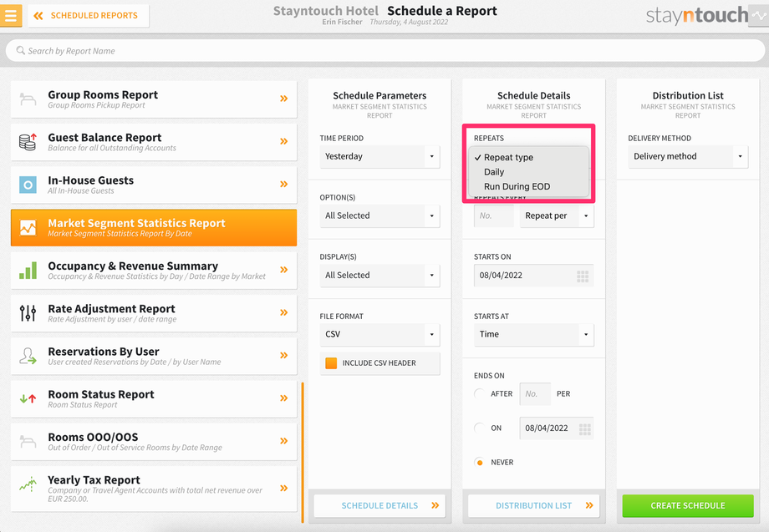This screenshot has height=532, width=769.
Task: Click the In-House Guests blue icon
Action: 28,185
